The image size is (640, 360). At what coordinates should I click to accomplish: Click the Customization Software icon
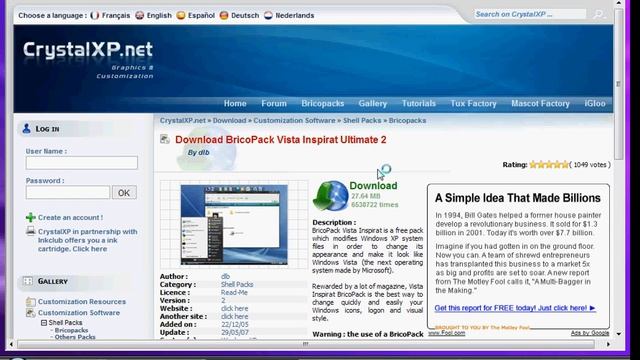tap(31, 313)
